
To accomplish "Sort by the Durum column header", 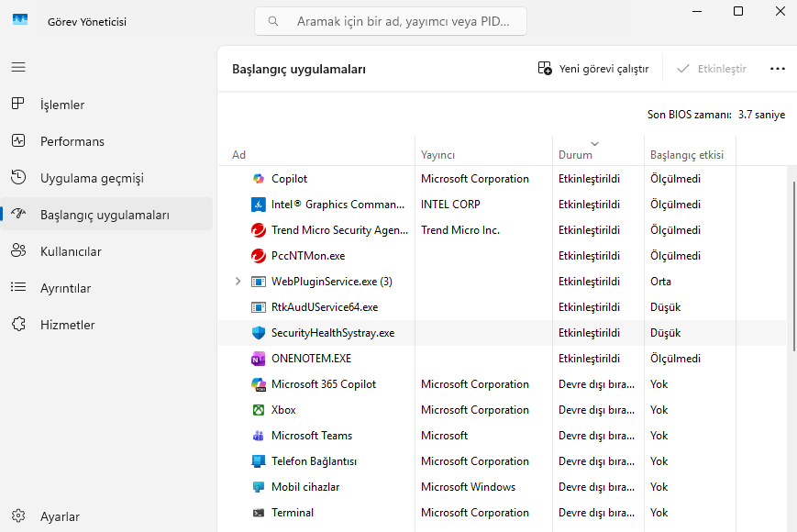I will click(x=575, y=155).
